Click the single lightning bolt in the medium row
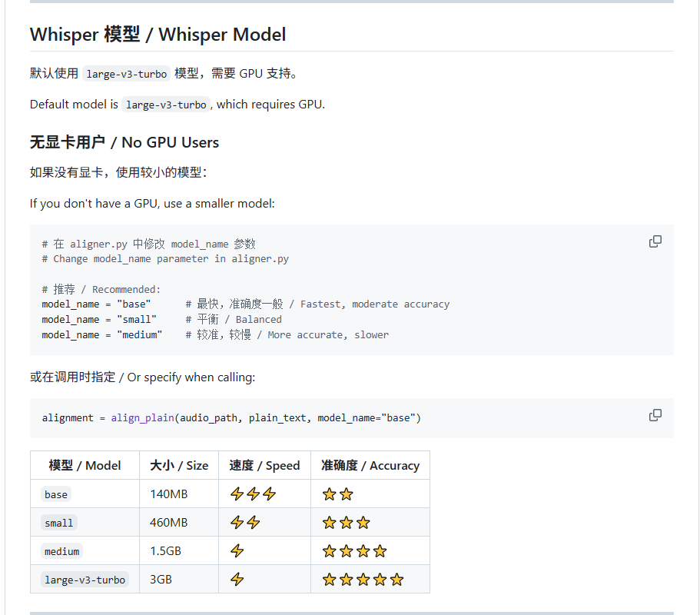Viewport: 700px width, 615px height. coord(237,551)
